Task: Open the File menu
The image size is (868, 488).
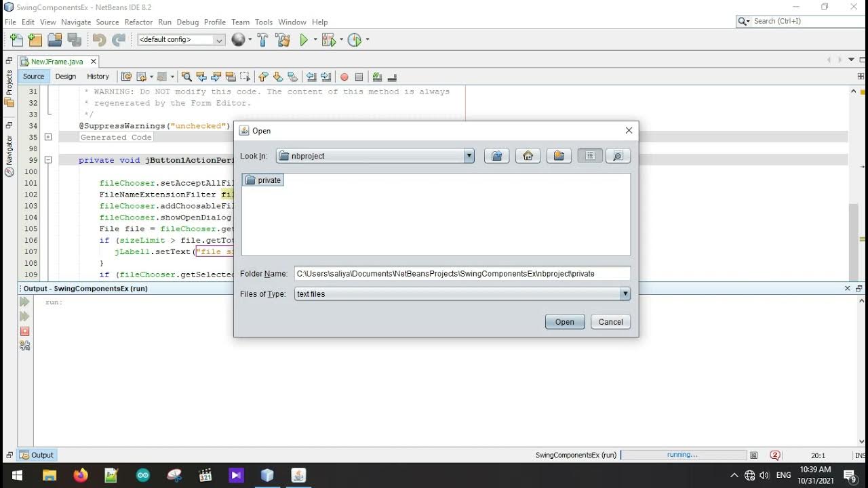Action: (10, 22)
